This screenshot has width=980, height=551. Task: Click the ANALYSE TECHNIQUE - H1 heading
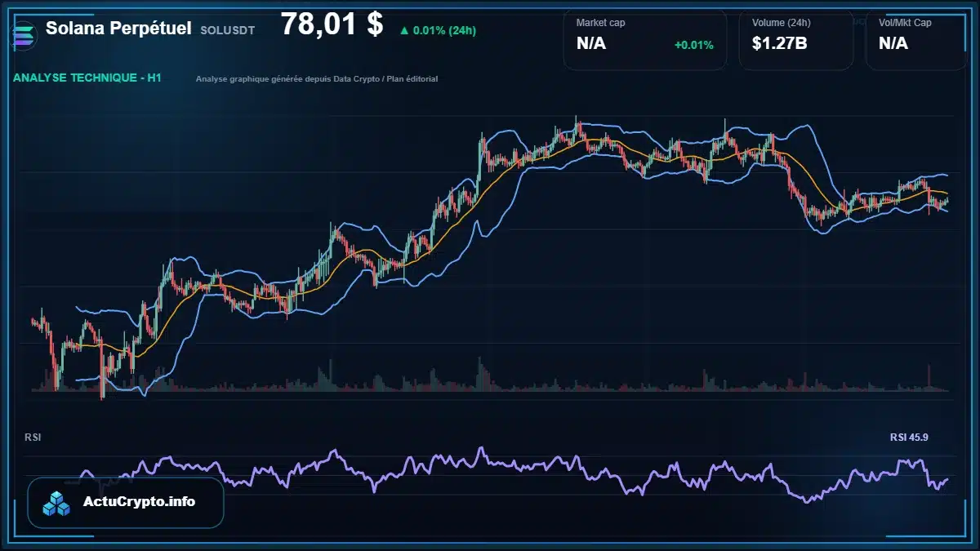[x=87, y=78]
